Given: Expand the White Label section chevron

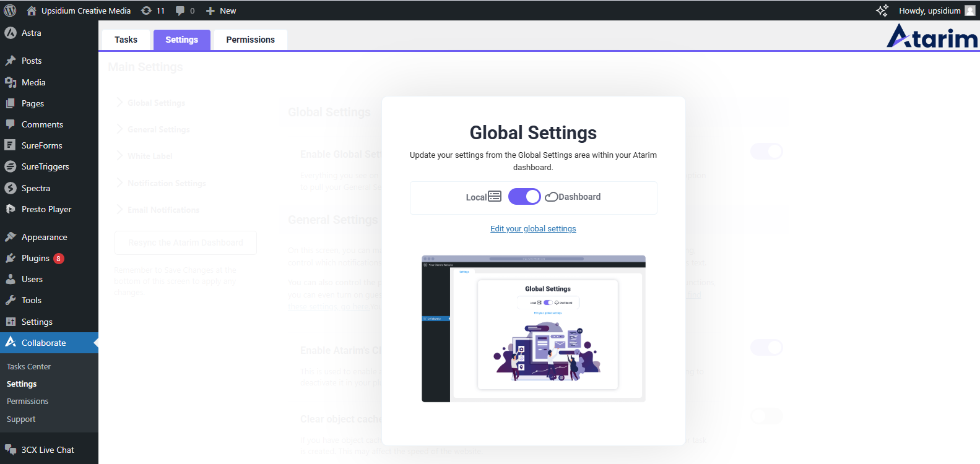Looking at the screenshot, I should [x=120, y=155].
